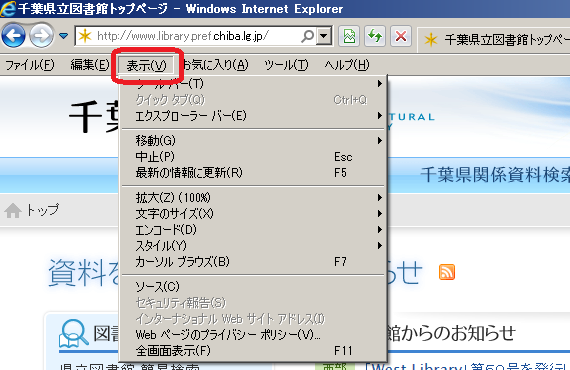The height and width of the screenshot is (370, 570).
Task: Expand the エンコード(D) submenu
Action: coord(253,229)
